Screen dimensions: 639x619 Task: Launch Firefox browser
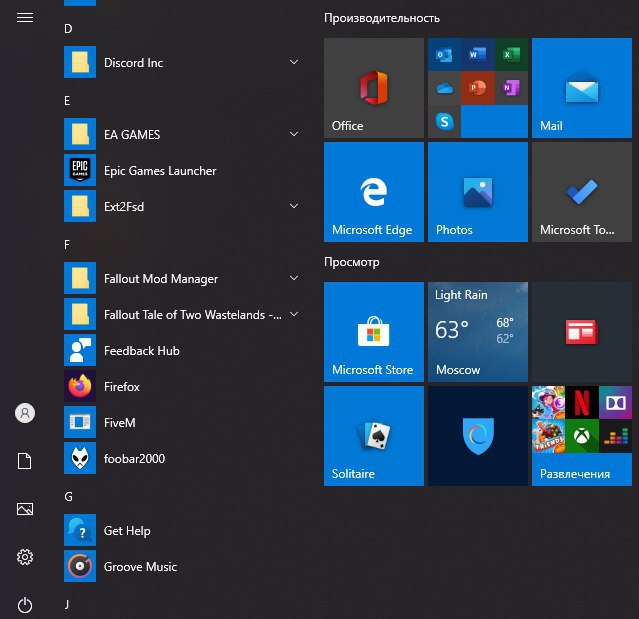coord(183,386)
